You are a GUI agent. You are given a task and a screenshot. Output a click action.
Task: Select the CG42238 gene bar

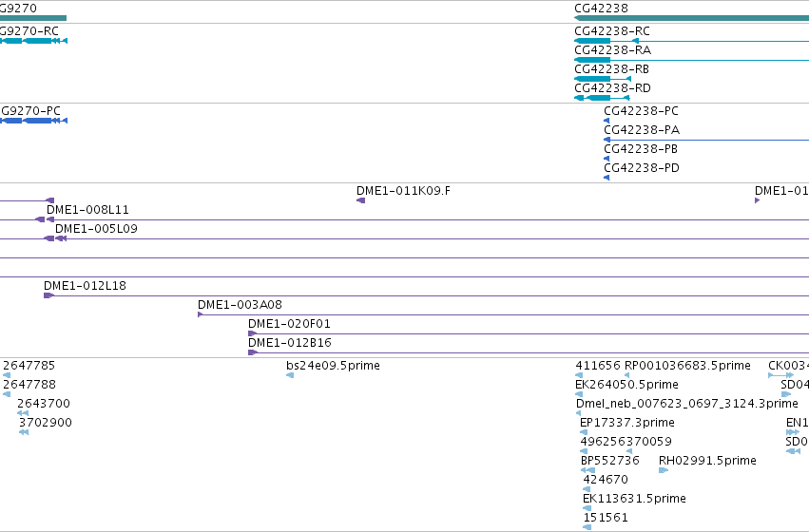(691, 18)
